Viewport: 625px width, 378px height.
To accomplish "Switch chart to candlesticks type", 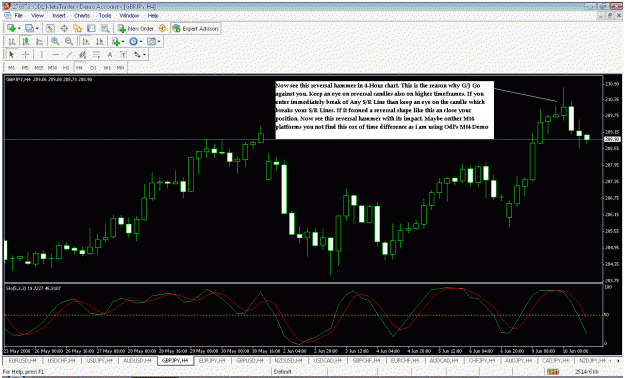I will [x=26, y=41].
